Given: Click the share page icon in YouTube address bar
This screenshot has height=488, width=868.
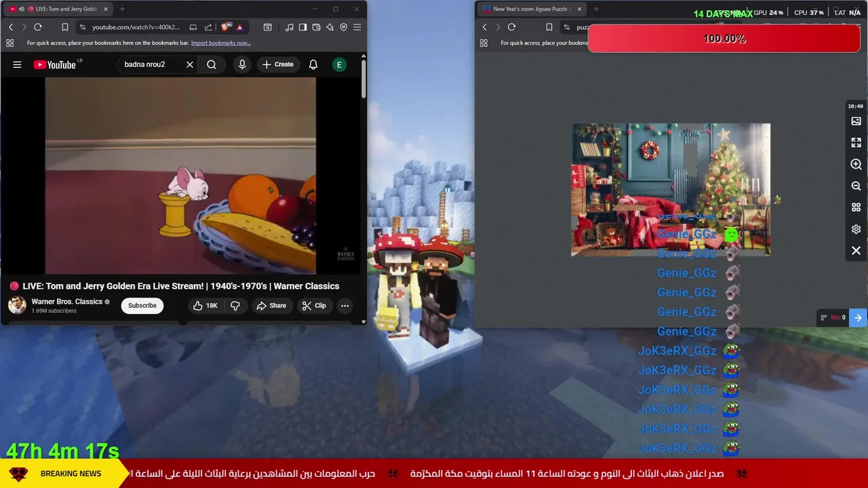Looking at the screenshot, I should 208,27.
